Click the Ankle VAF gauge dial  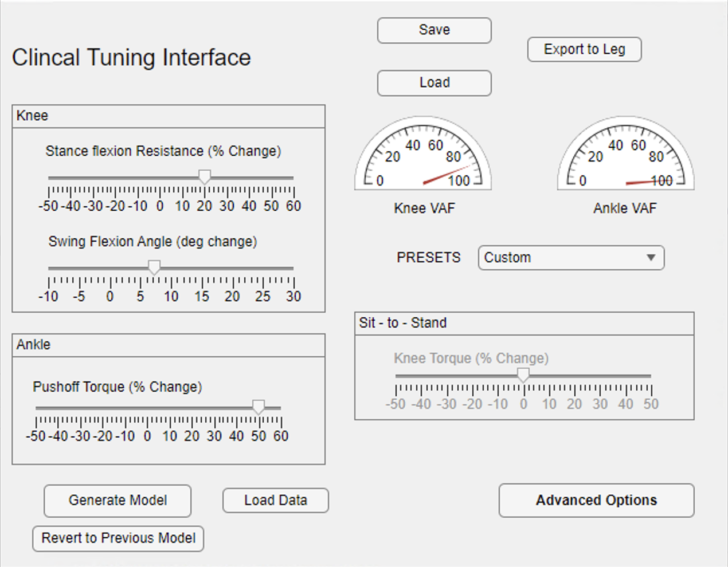pos(625,155)
